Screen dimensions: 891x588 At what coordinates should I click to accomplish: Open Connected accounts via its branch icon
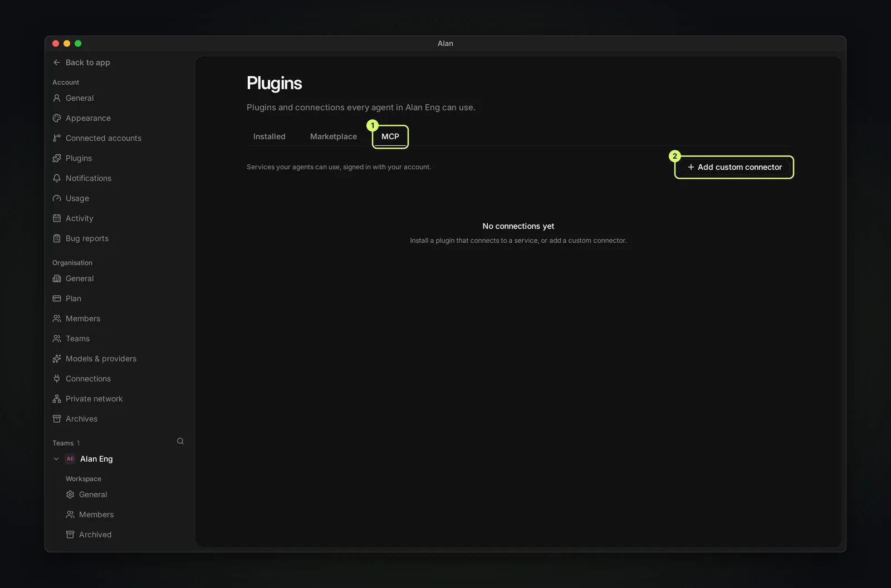[x=57, y=138]
